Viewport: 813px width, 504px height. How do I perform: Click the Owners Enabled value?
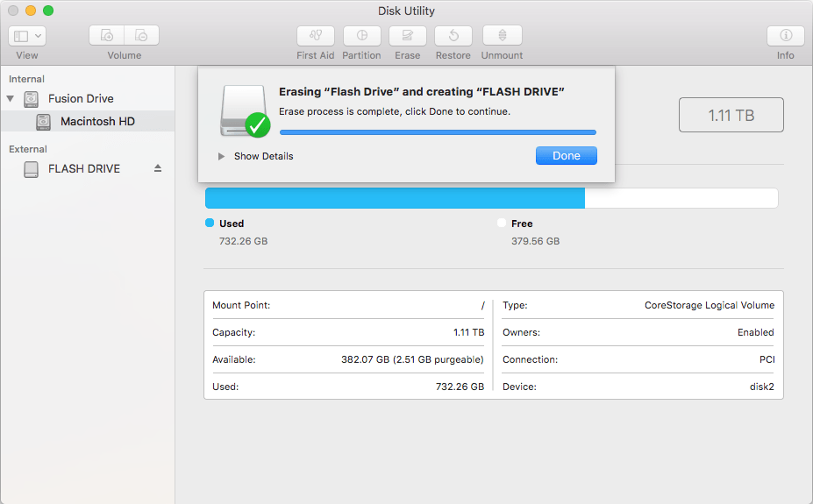[x=755, y=332]
